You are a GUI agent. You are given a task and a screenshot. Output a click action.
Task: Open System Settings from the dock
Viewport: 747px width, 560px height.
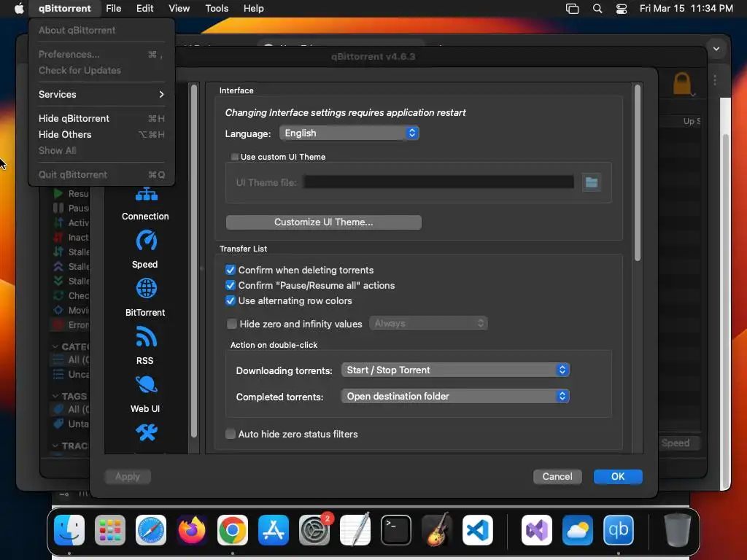[x=314, y=530]
